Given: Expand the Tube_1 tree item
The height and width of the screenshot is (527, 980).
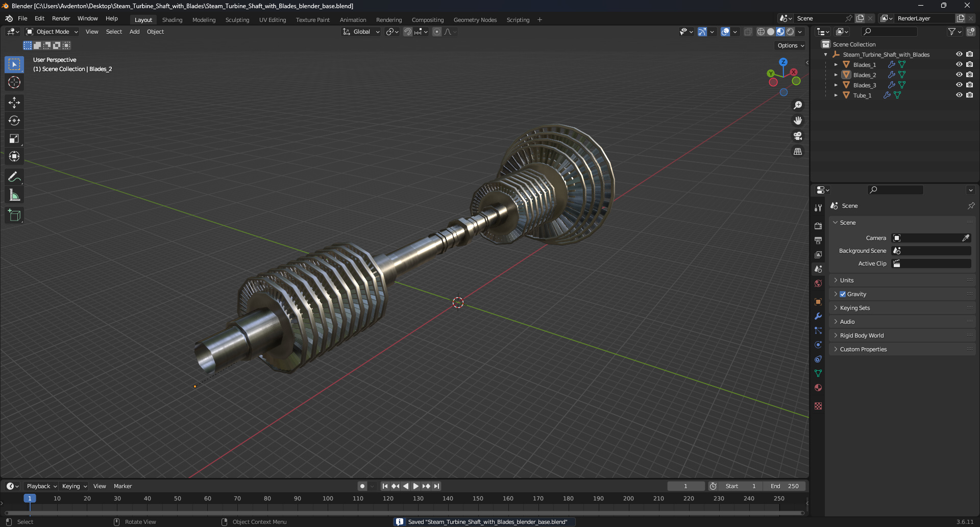Looking at the screenshot, I should pos(836,95).
